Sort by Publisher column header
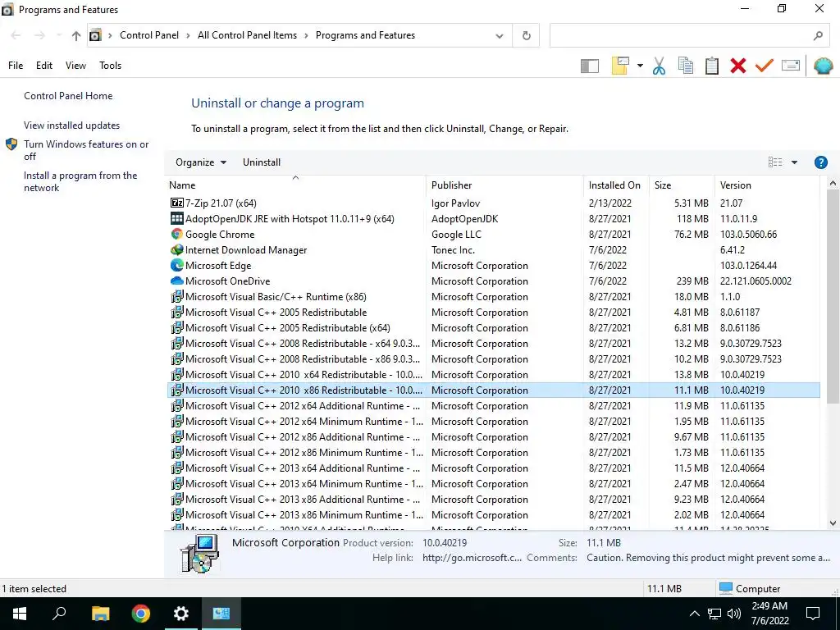Image resolution: width=840 pixels, height=630 pixels. [504, 185]
